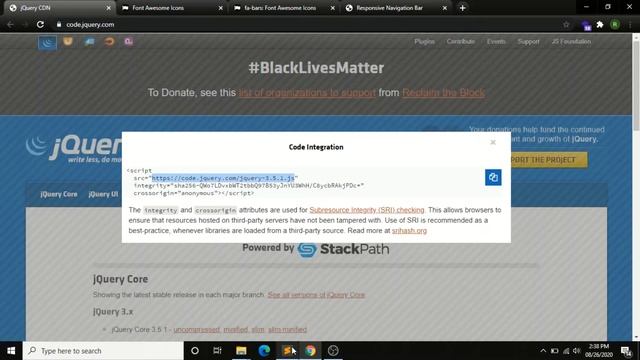Show hidden system tray icons
Viewport: 640px width, 360px height.
coord(543,351)
